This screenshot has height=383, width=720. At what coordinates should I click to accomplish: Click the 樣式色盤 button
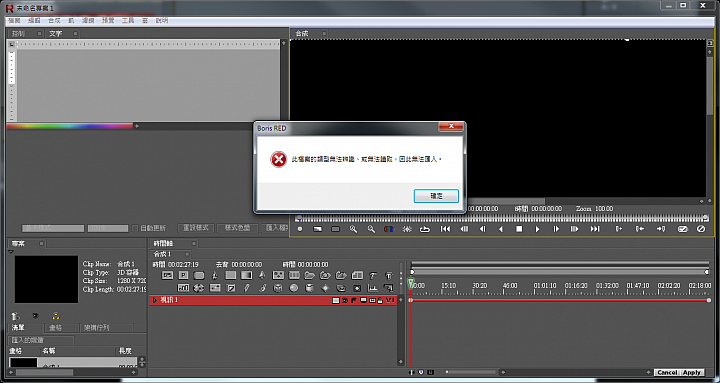click(x=237, y=228)
